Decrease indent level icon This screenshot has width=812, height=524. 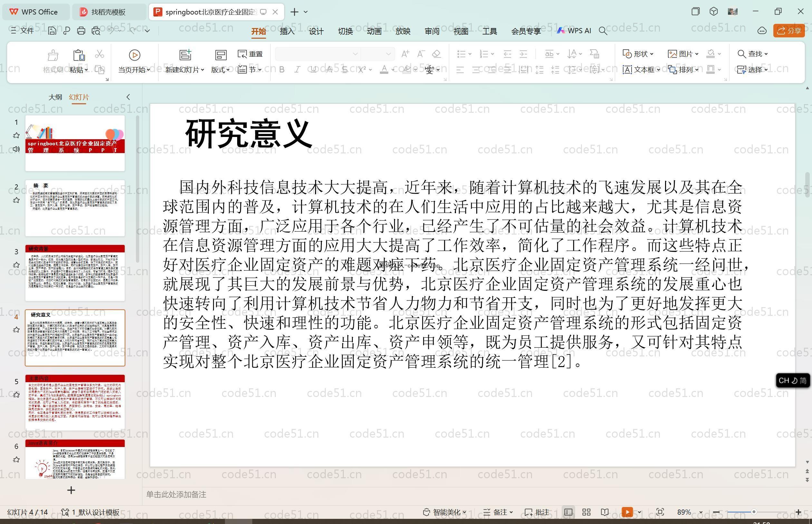507,54
